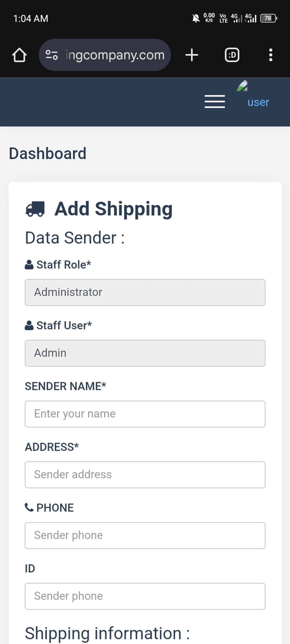Open the Staff Role Administrator dropdown
The image size is (290, 644).
click(145, 292)
